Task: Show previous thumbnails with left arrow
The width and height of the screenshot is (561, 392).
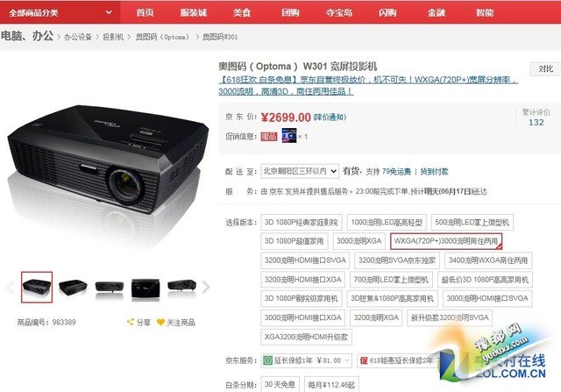Action: pyautogui.click(x=10, y=287)
